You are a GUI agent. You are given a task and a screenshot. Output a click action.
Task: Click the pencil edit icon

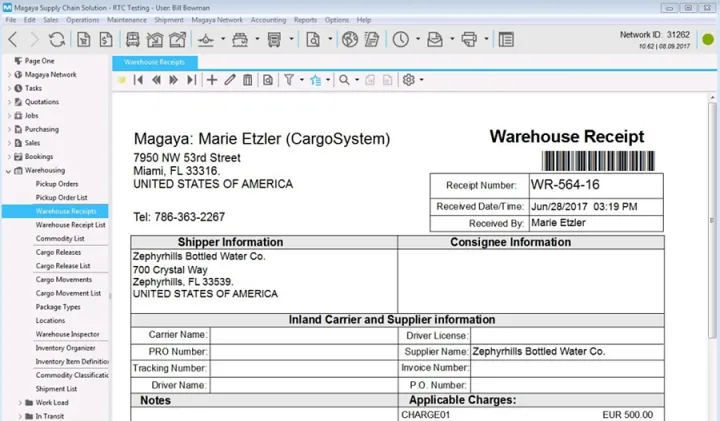[230, 80]
